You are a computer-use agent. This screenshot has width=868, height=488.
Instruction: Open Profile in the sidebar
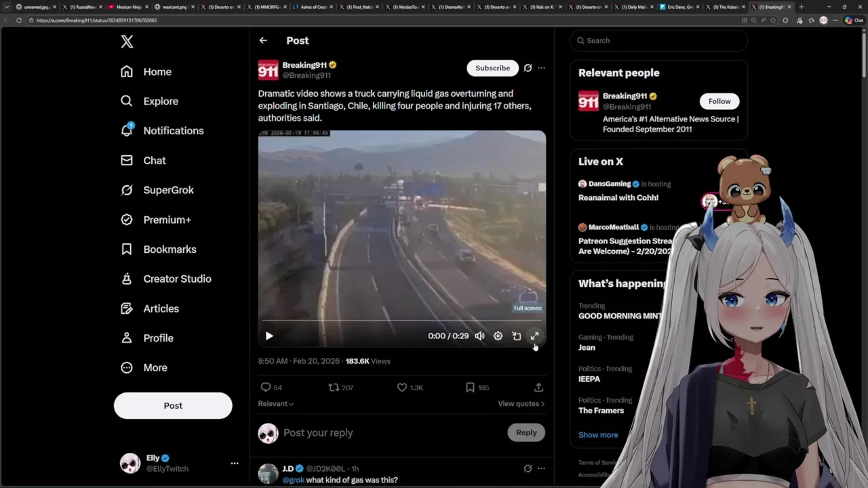pos(146,338)
